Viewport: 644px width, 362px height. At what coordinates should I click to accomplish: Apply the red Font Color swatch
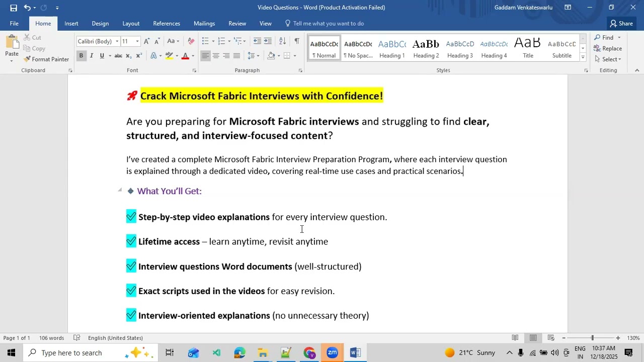point(185,56)
